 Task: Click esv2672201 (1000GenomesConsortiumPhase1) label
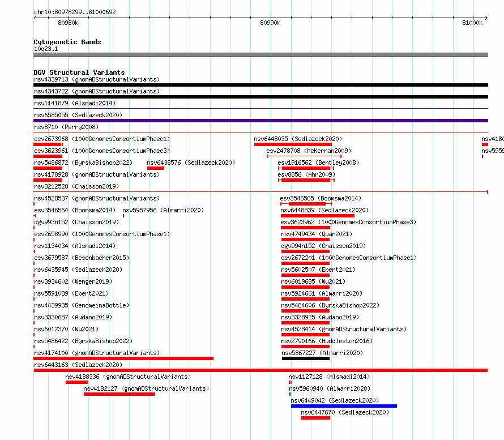(x=349, y=258)
